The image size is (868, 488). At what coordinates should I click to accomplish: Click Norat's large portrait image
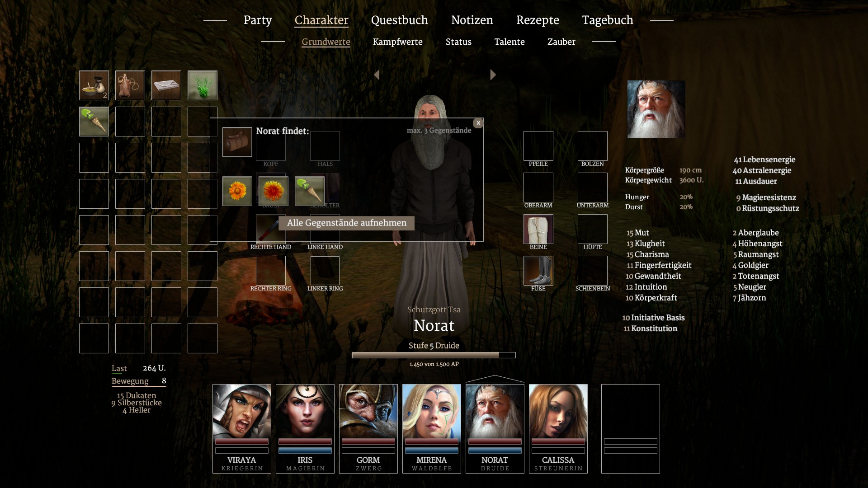pos(656,109)
